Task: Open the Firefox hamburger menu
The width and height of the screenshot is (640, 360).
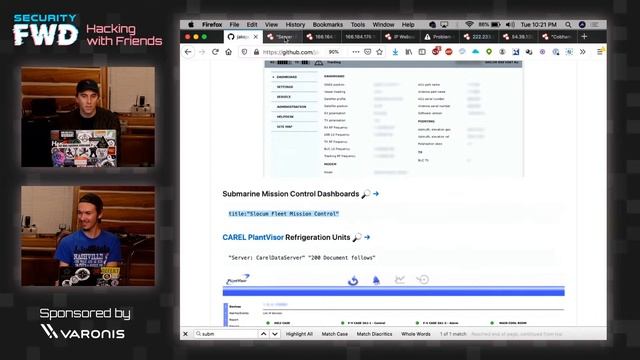Action: pyautogui.click(x=600, y=52)
